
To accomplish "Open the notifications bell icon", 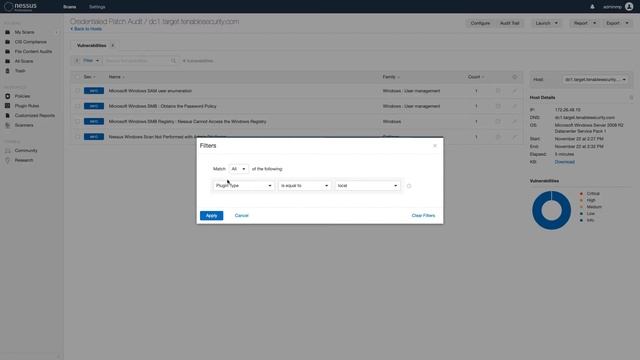I will pos(592,7).
